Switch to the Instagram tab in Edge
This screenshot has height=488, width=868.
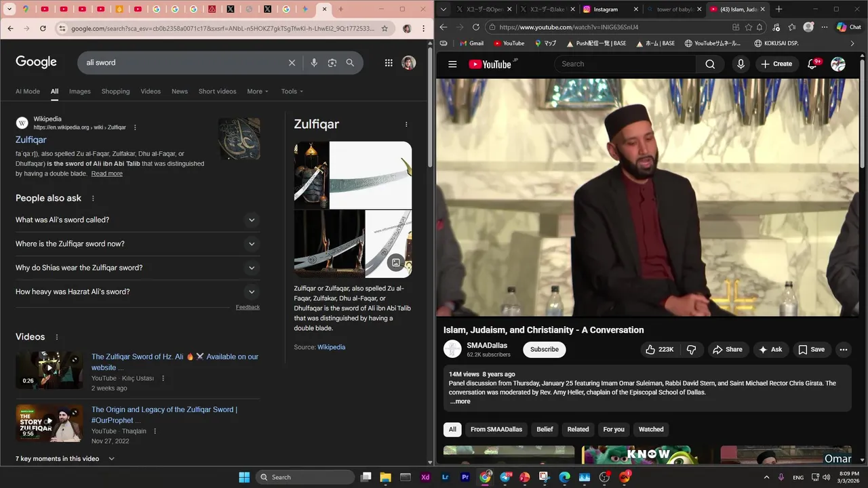tap(607, 9)
